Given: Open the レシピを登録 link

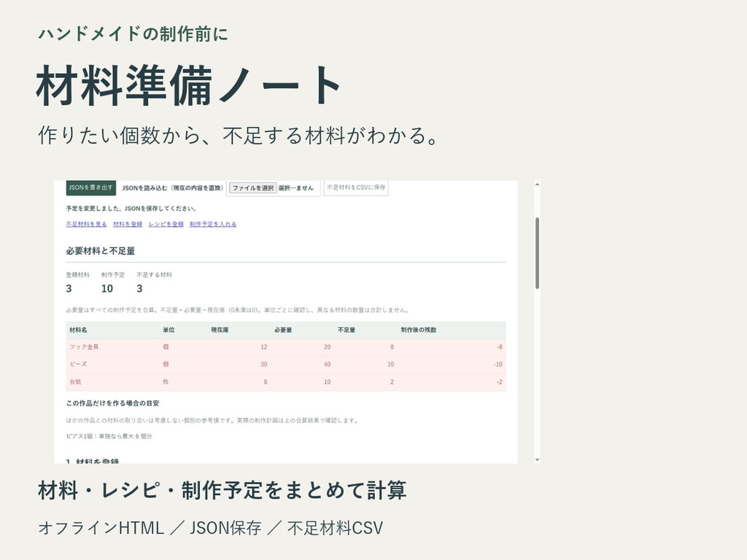Looking at the screenshot, I should point(166,225).
